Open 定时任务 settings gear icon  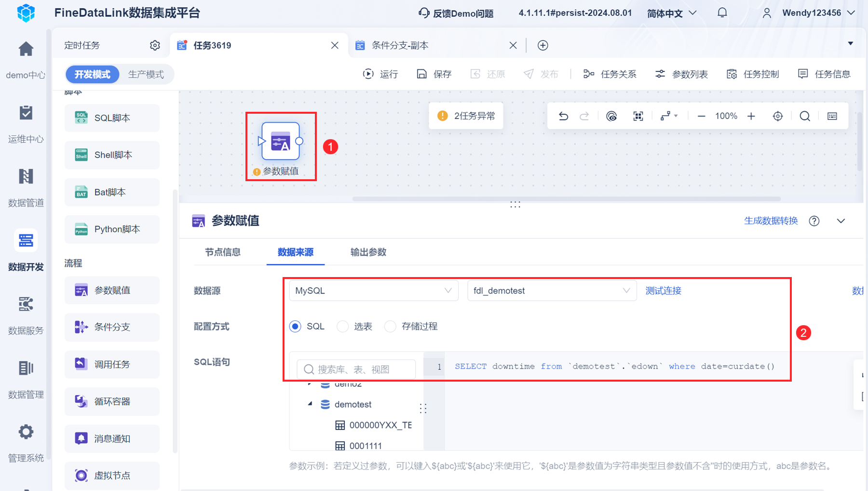point(155,45)
